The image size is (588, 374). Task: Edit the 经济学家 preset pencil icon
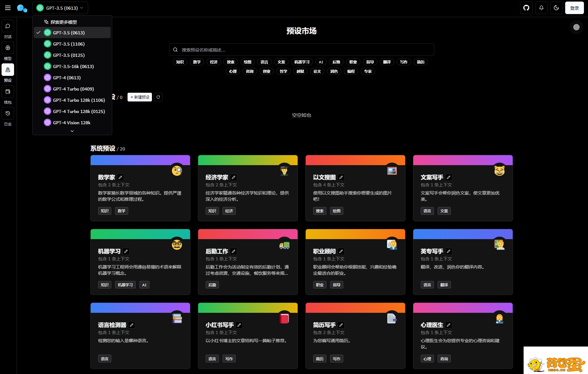coord(234,177)
